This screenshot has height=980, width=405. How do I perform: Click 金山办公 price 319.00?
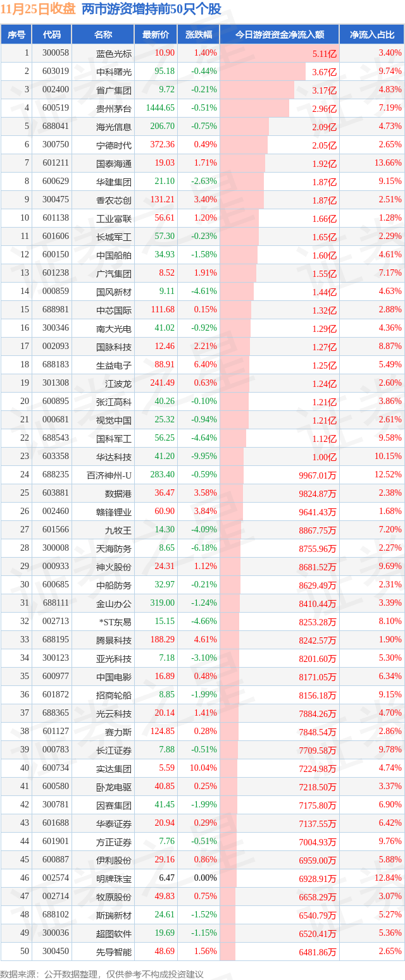pyautogui.click(x=162, y=603)
